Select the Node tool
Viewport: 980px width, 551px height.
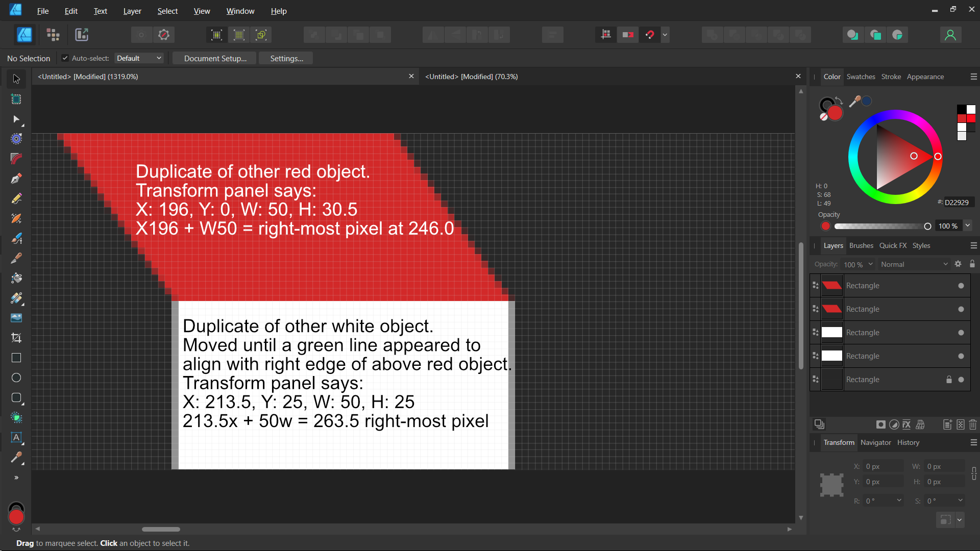(x=16, y=119)
